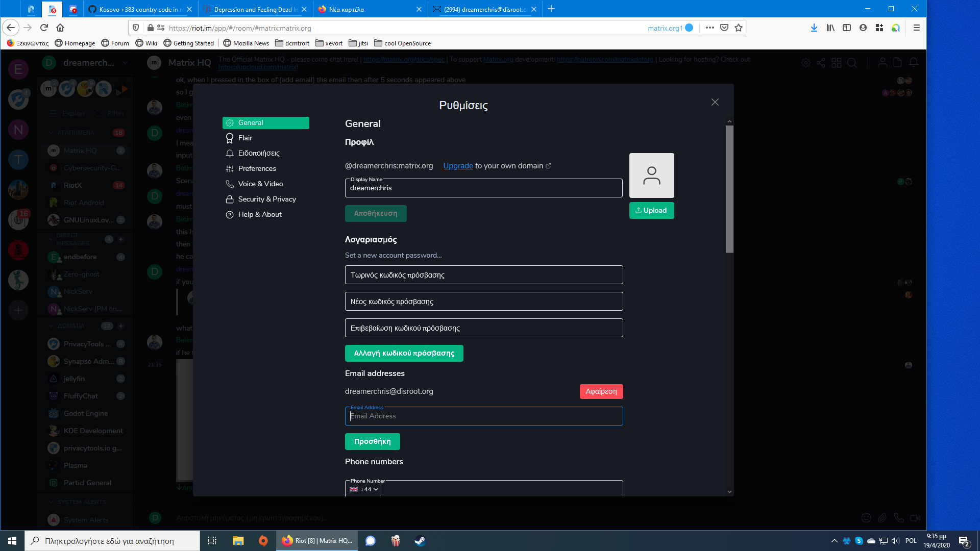Collapse the ΔΩΜΑΤΙΑ section

point(51,325)
